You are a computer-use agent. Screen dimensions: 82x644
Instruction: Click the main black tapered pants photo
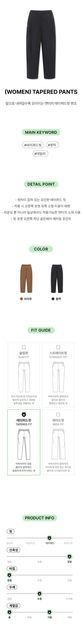tap(41, 44)
